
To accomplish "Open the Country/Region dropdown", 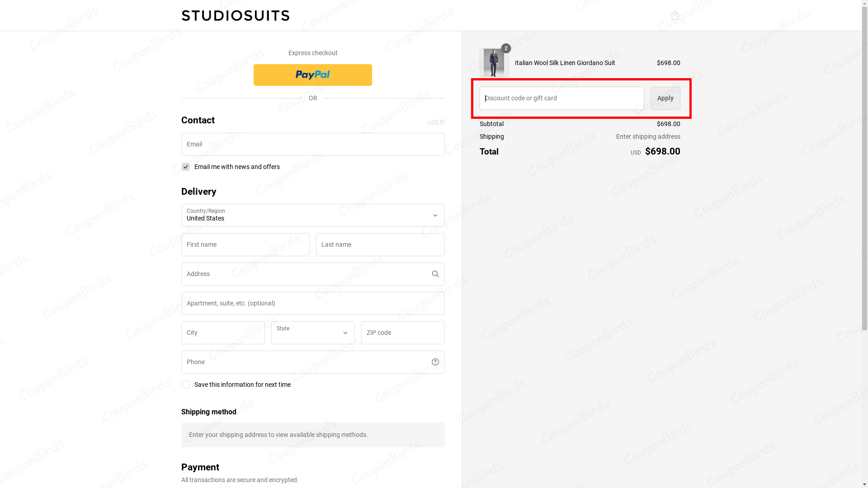I will pos(312,215).
